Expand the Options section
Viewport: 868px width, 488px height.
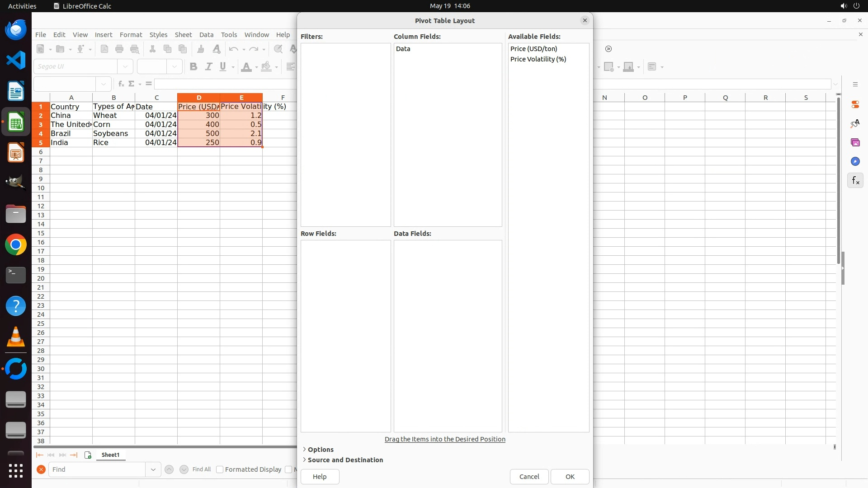pyautogui.click(x=320, y=450)
